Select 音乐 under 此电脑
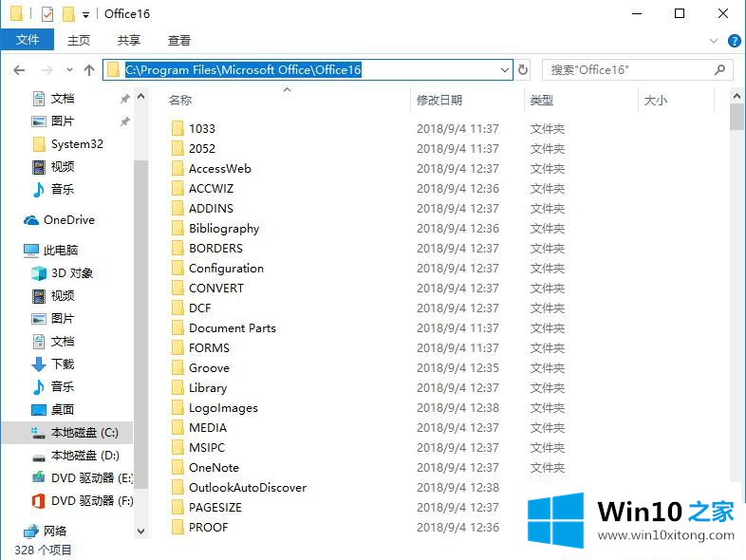746x560 pixels. [x=63, y=387]
